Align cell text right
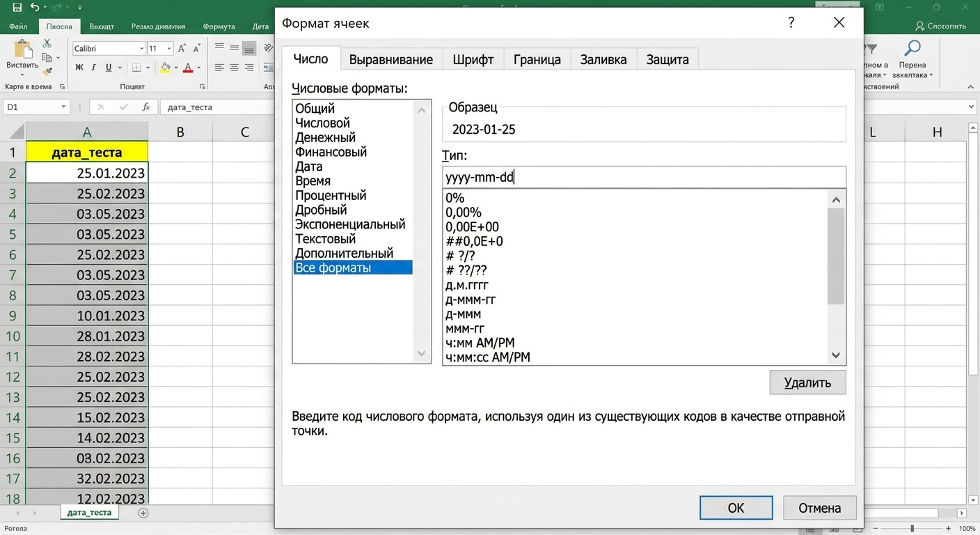The height and width of the screenshot is (535, 980). (x=249, y=68)
